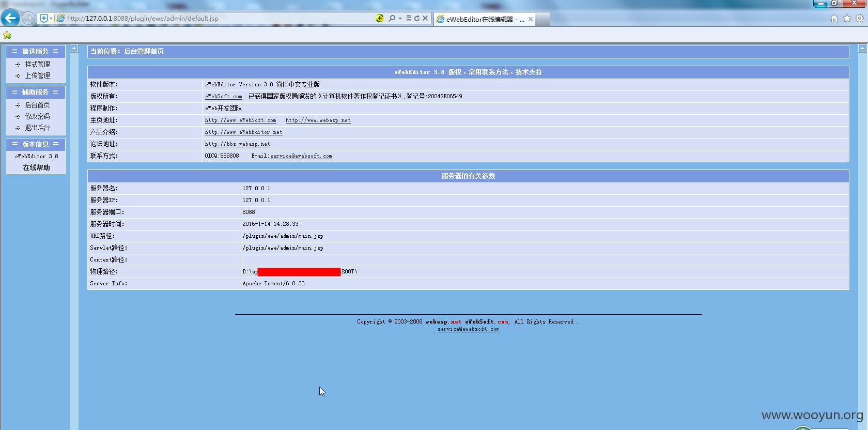Click the text 'Apache Tomcat/6.0.33'
868x430 pixels.
click(273, 284)
